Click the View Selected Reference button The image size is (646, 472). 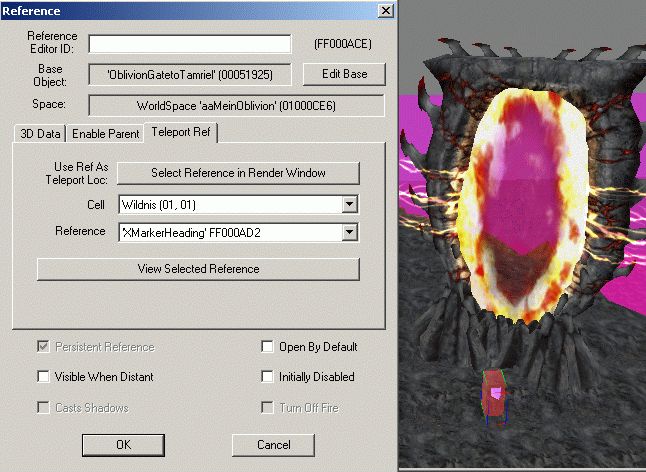point(198,269)
